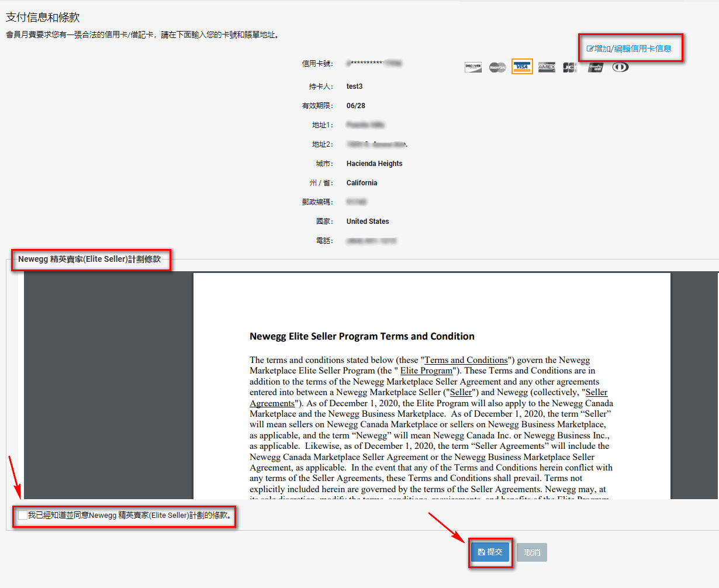Click the 城市 label
719x588 pixels.
324,164
